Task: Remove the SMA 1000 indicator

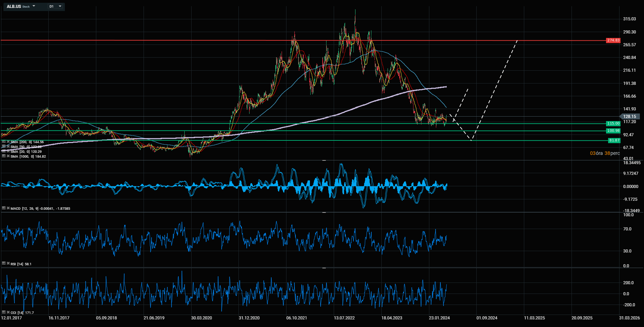Action: 8,156
